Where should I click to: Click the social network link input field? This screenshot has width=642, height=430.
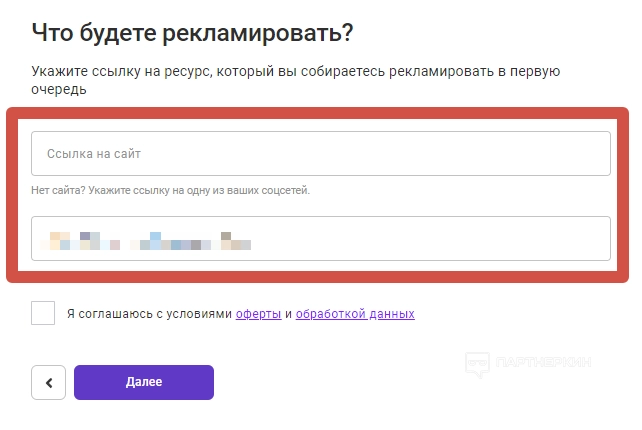(x=320, y=239)
